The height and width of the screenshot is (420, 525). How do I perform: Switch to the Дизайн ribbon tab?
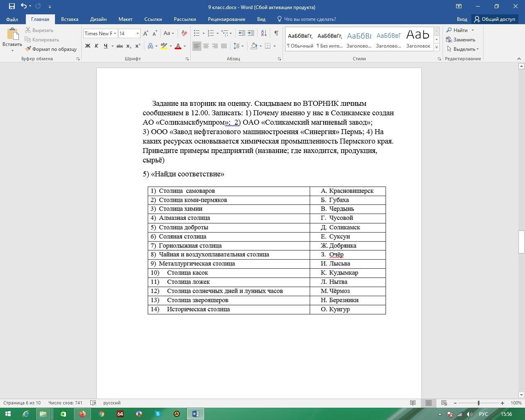98,19
